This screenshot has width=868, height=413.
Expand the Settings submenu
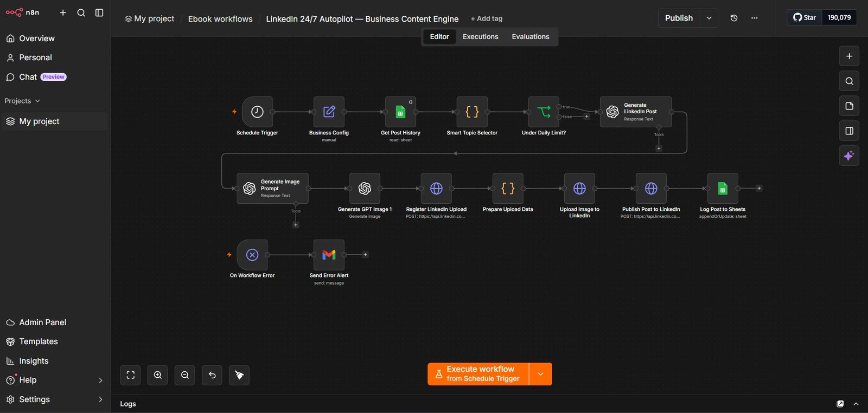pyautogui.click(x=100, y=399)
